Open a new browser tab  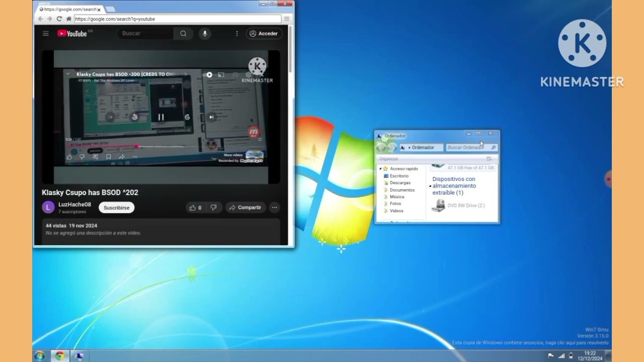click(110, 9)
